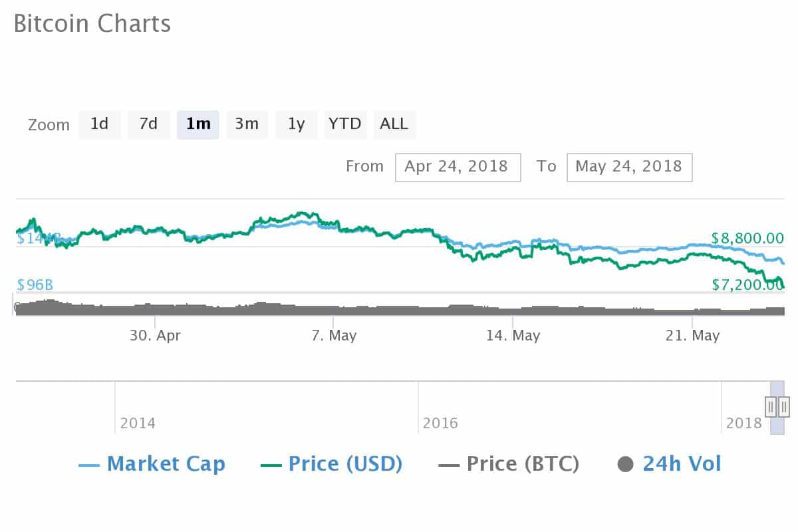This screenshot has height=532, width=798.
Task: Click the 7. May axis label
Action: [x=334, y=336]
